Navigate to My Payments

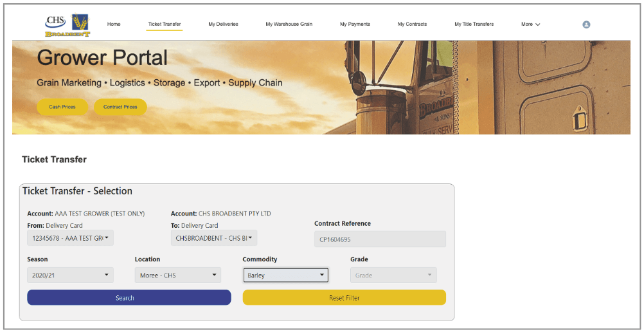[x=355, y=24]
